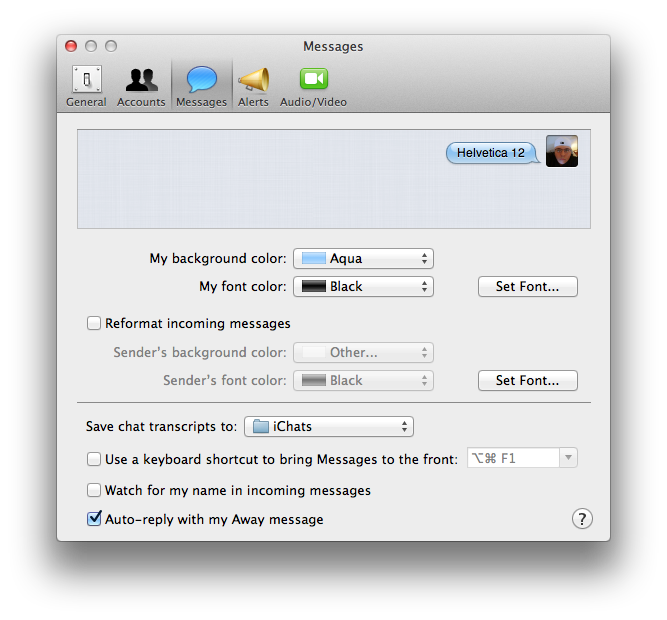Open the Alerts megaphone icon
Viewport: 667px width, 620px height.
coord(254,80)
